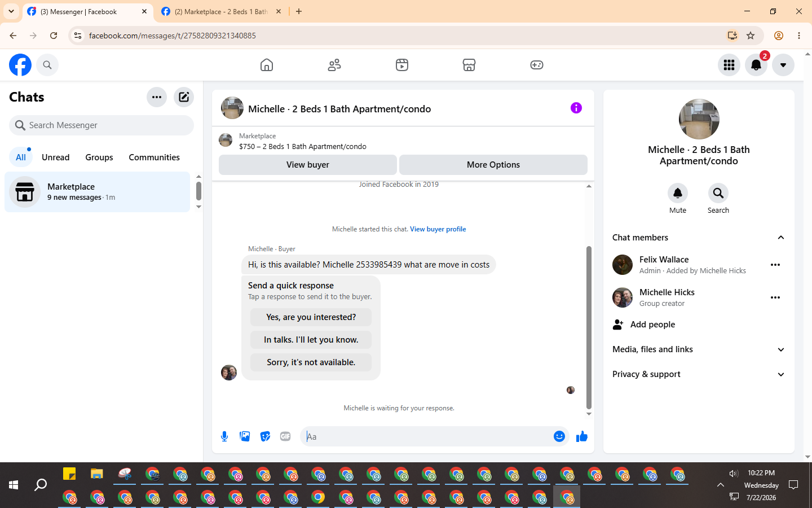The height and width of the screenshot is (508, 812).
Task: Send quick response "In talks. I'll let you know."
Action: pos(311,340)
